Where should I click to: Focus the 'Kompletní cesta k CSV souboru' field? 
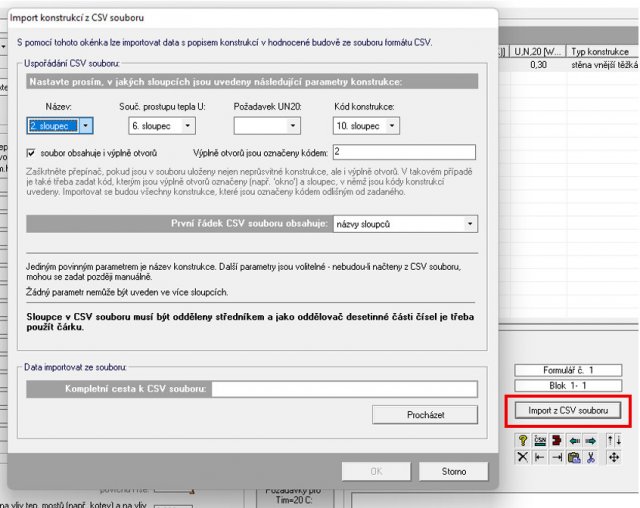[344, 389]
